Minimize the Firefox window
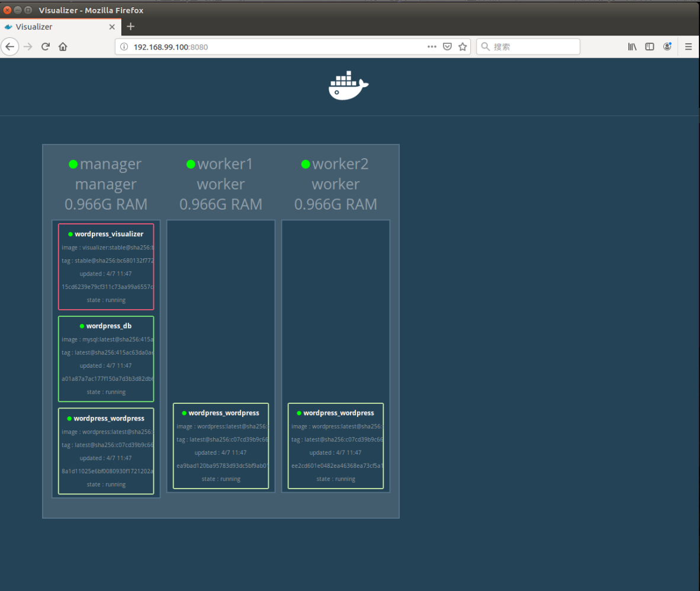The height and width of the screenshot is (591, 700). click(18, 10)
